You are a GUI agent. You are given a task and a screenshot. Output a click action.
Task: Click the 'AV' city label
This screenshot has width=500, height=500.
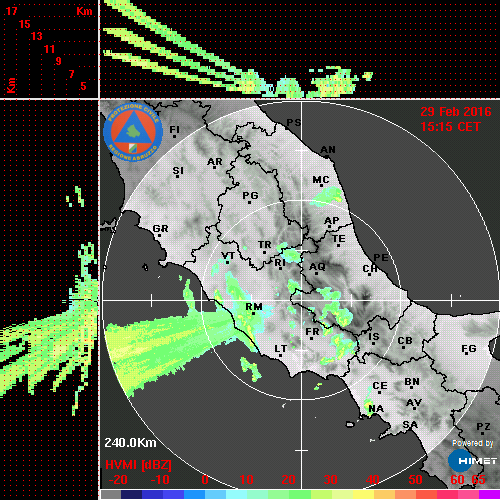tap(414, 403)
